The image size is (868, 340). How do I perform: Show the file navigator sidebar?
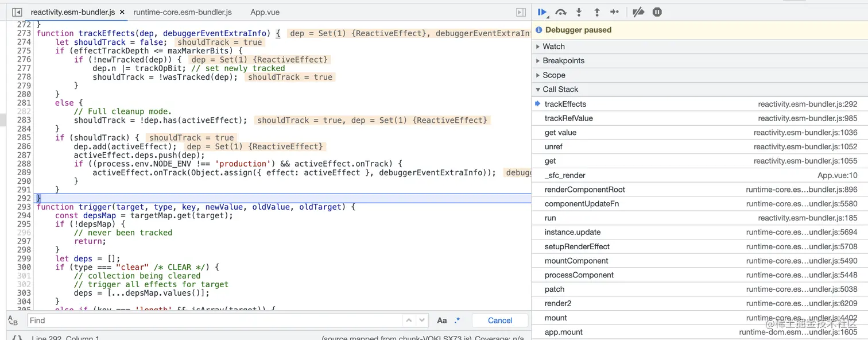point(17,12)
